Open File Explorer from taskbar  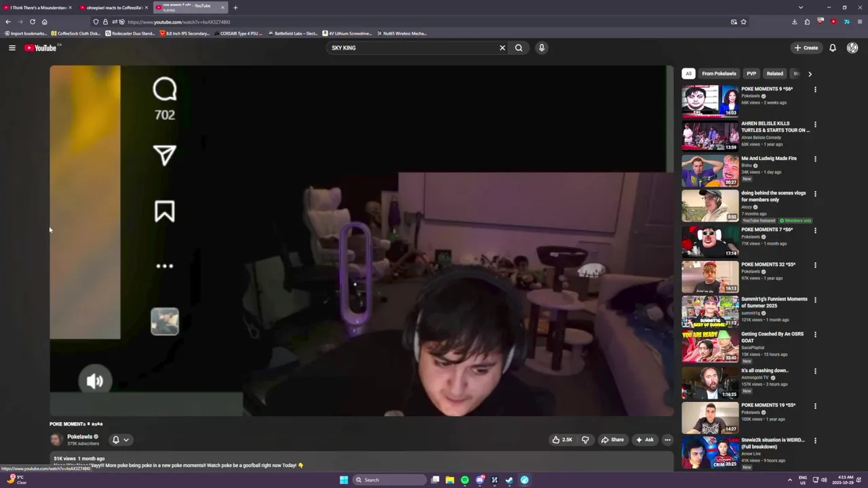(450, 480)
